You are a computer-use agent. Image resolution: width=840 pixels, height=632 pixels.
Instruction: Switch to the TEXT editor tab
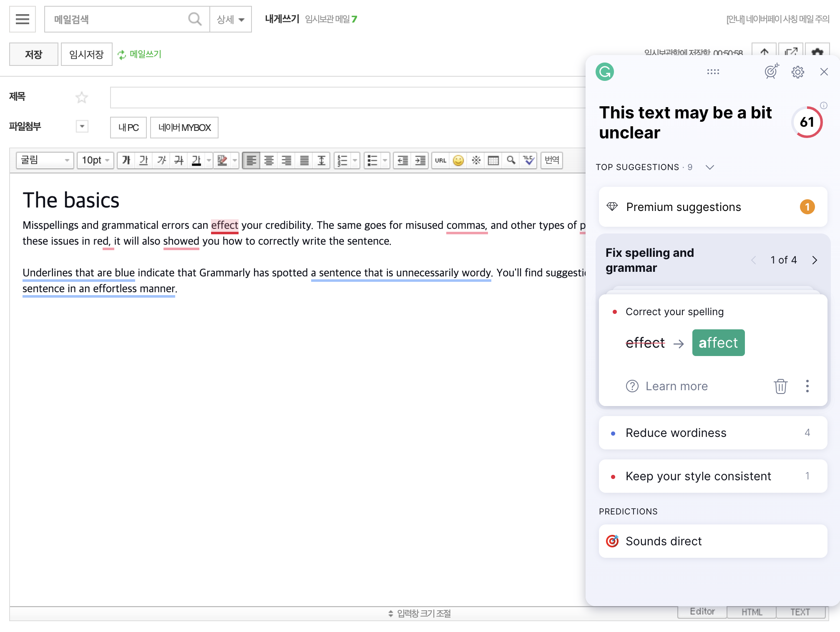(x=800, y=612)
